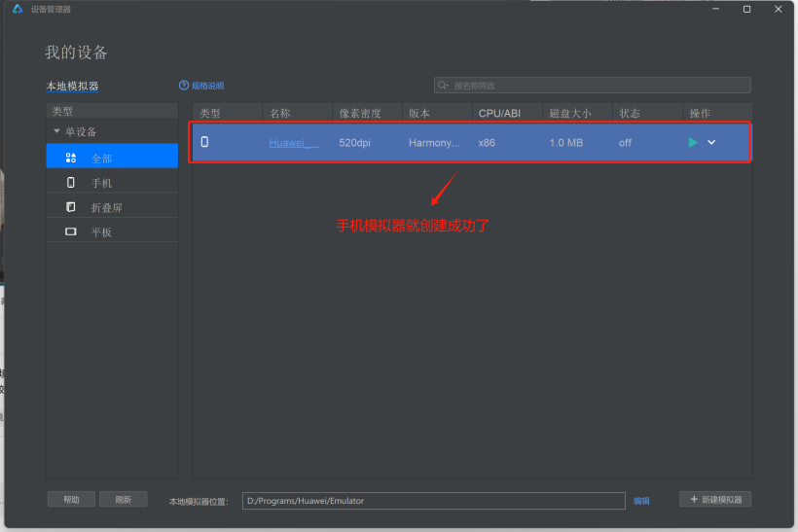The width and height of the screenshot is (798, 532).
Task: Select 全部 category in sidebar
Action: click(x=102, y=158)
